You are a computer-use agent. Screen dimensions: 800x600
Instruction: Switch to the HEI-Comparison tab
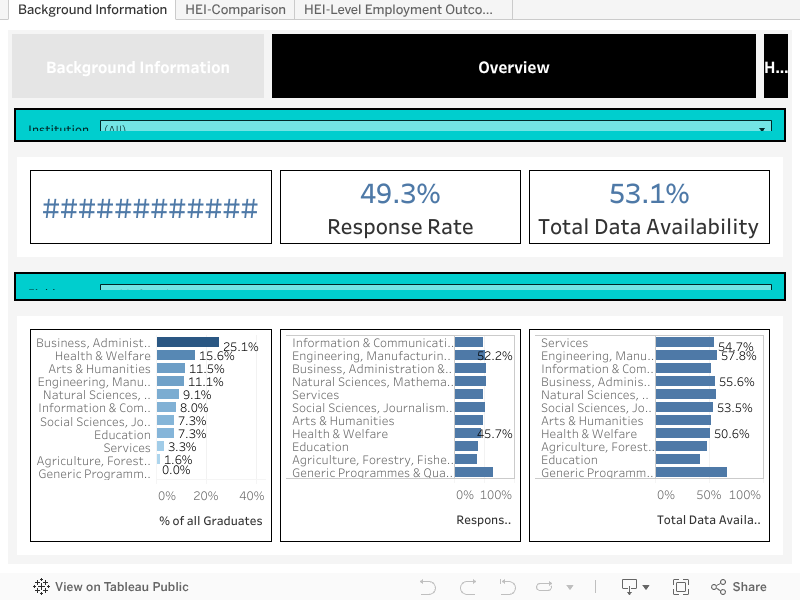point(235,10)
